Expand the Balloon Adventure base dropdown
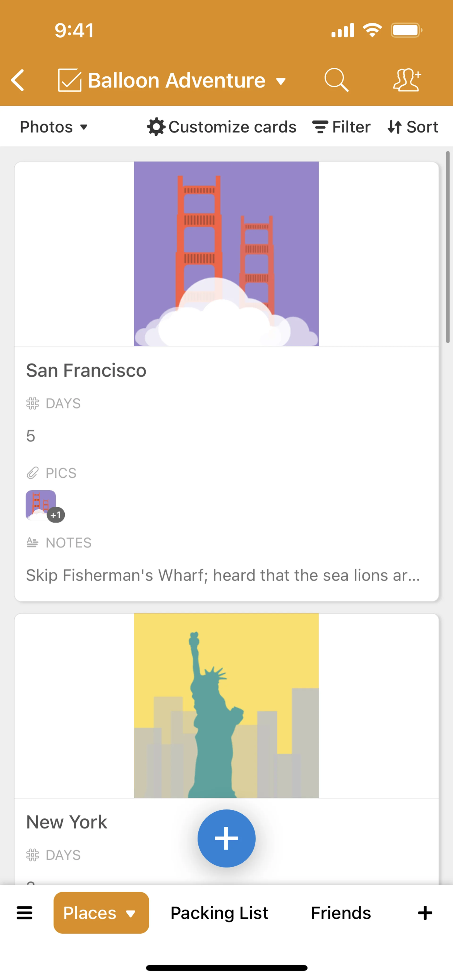Image resolution: width=453 pixels, height=980 pixels. (x=281, y=81)
